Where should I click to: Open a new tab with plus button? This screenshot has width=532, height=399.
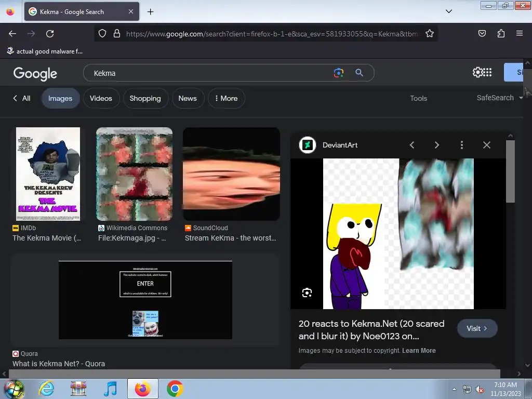click(150, 12)
